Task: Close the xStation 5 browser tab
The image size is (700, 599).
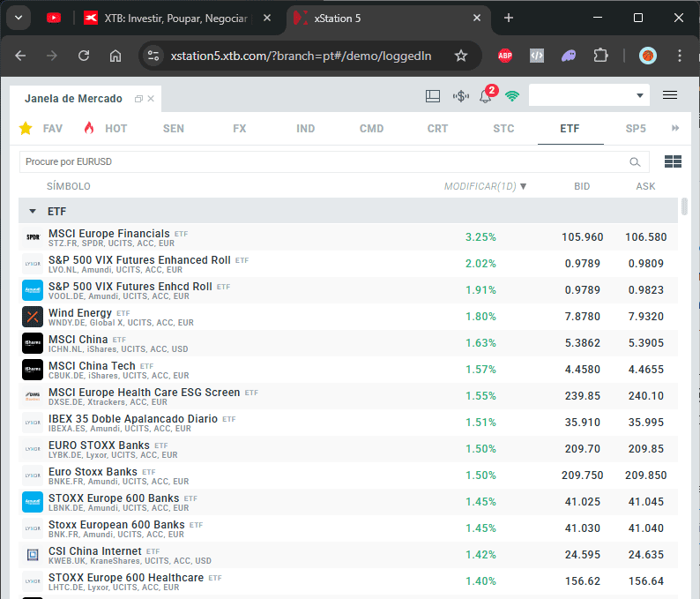Action: tap(477, 18)
